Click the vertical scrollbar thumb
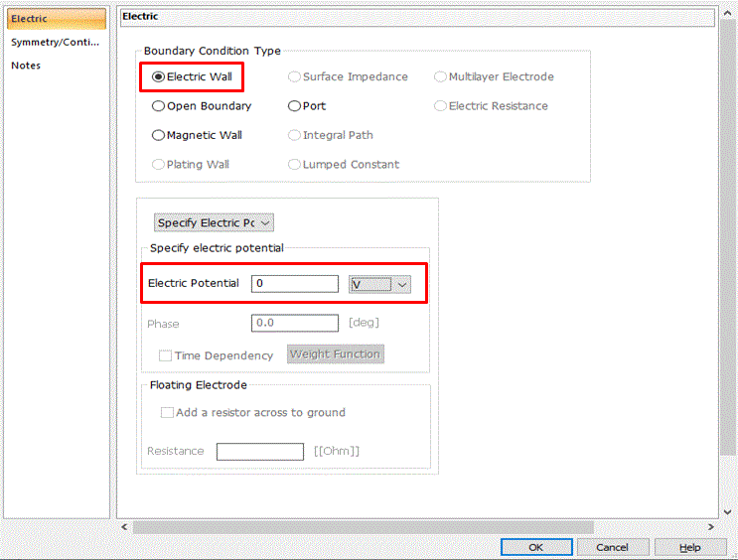Screen dimensions: 738x560 (x=728, y=237)
